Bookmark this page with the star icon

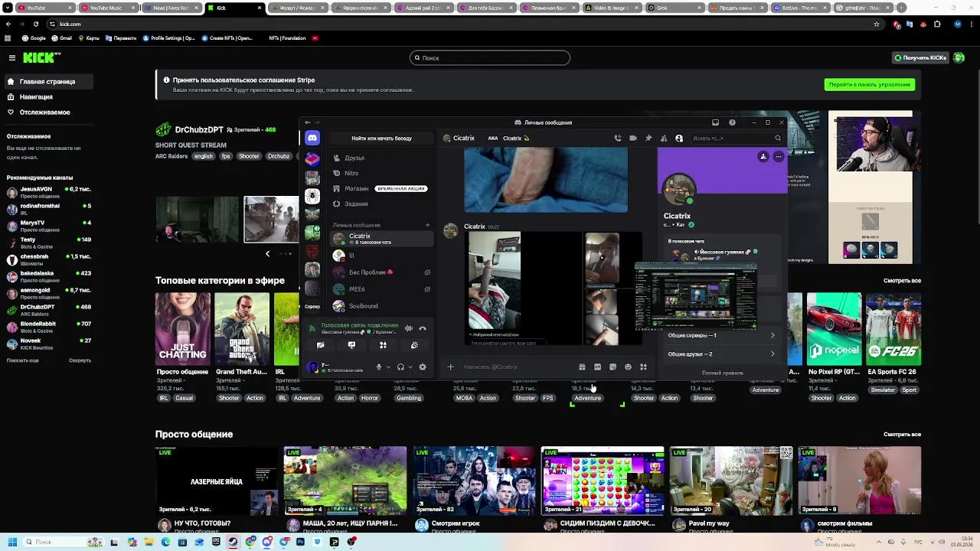click(x=877, y=24)
